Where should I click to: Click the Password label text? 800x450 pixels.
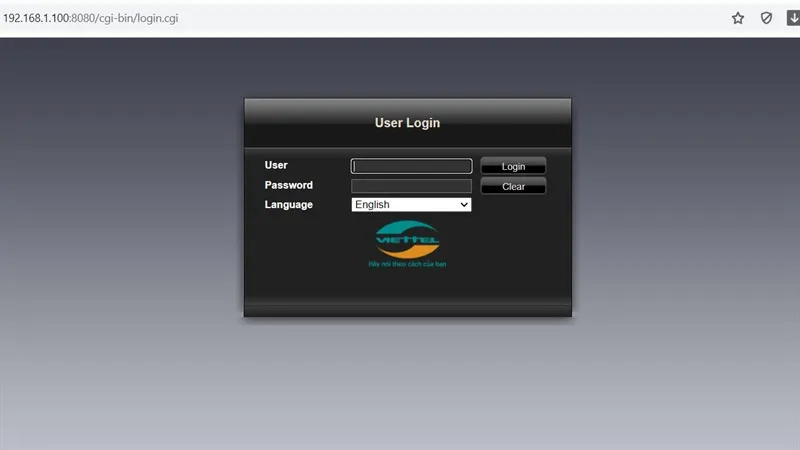[x=288, y=185]
